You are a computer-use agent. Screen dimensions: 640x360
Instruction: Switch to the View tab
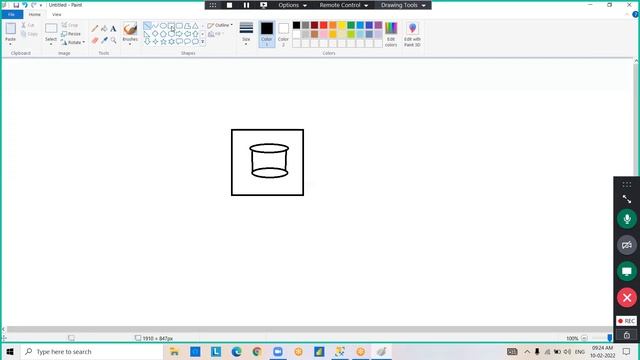click(56, 14)
